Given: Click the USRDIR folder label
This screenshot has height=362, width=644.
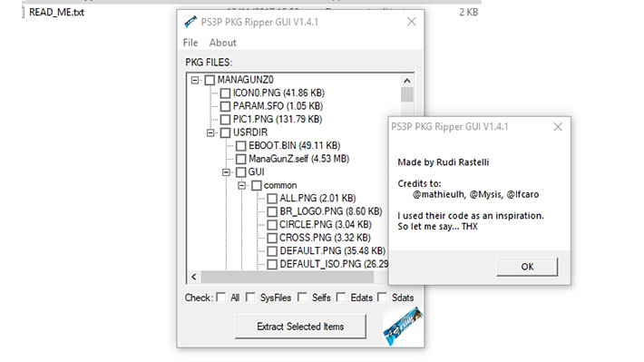Looking at the screenshot, I should pos(250,132).
